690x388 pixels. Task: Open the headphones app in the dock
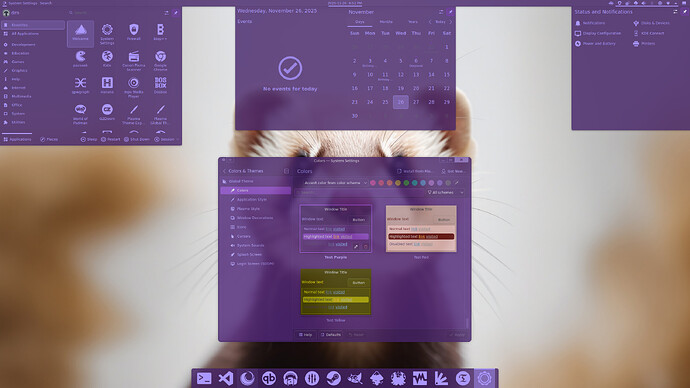coord(290,378)
